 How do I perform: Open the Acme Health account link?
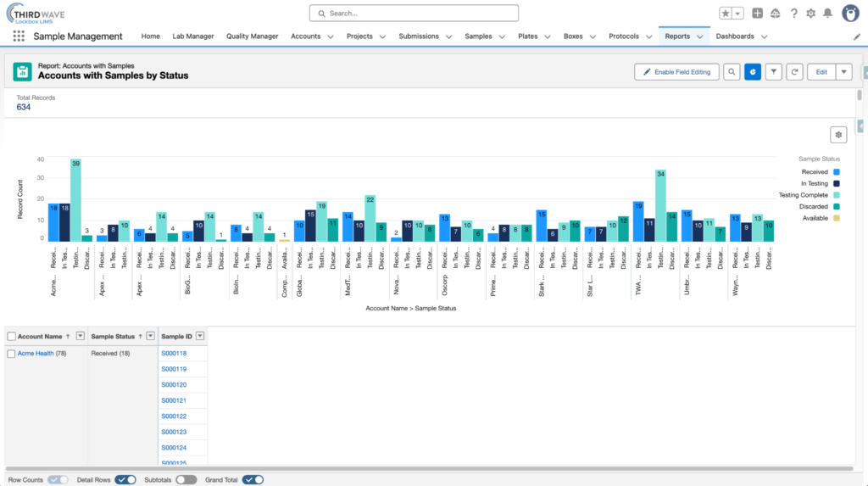pos(36,353)
